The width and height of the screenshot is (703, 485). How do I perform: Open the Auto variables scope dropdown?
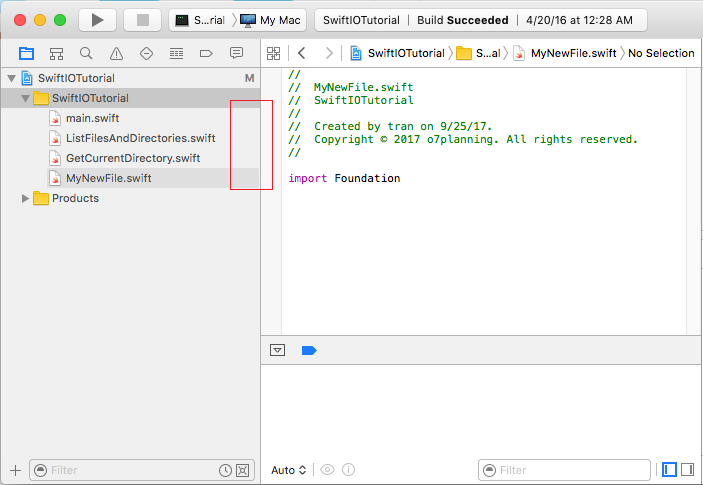pos(289,470)
